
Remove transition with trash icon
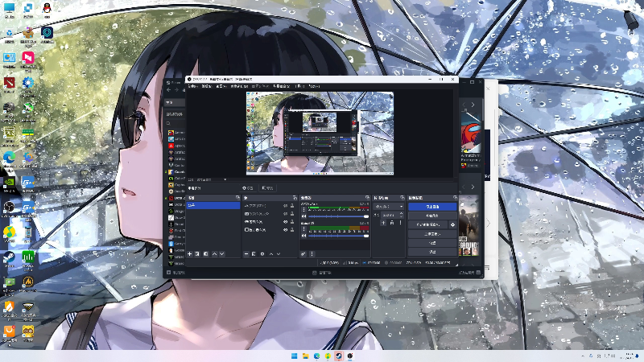[392, 223]
